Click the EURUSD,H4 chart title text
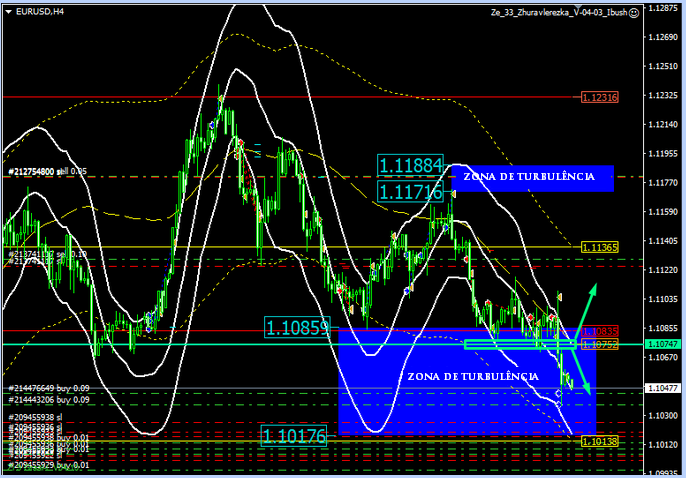This screenshot has width=686, height=478. pos(43,12)
